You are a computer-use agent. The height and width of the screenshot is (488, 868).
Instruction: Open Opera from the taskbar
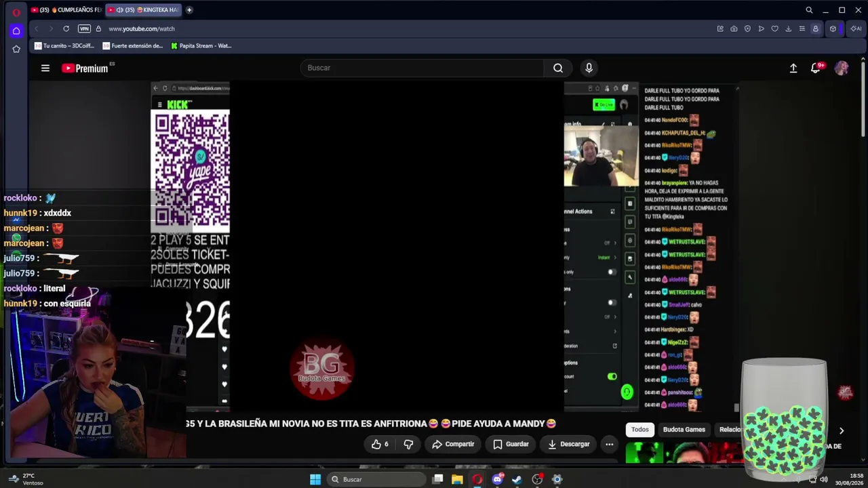pyautogui.click(x=477, y=479)
